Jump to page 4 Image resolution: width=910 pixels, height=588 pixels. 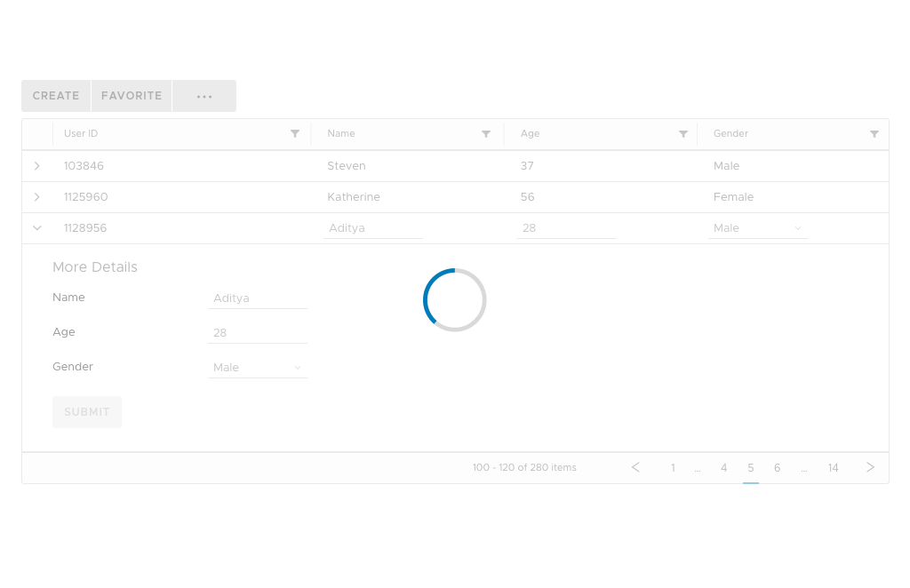click(723, 467)
